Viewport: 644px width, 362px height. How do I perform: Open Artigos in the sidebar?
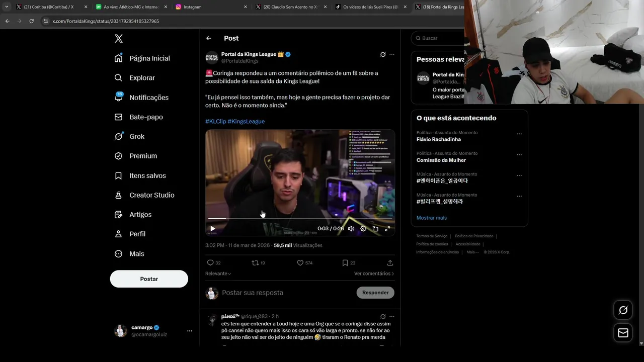click(x=133, y=215)
